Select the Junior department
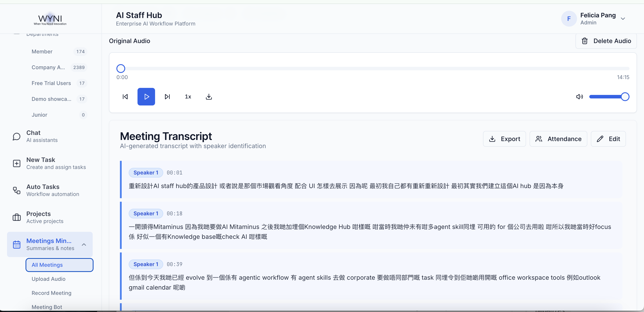This screenshot has width=644, height=312. (59, 115)
